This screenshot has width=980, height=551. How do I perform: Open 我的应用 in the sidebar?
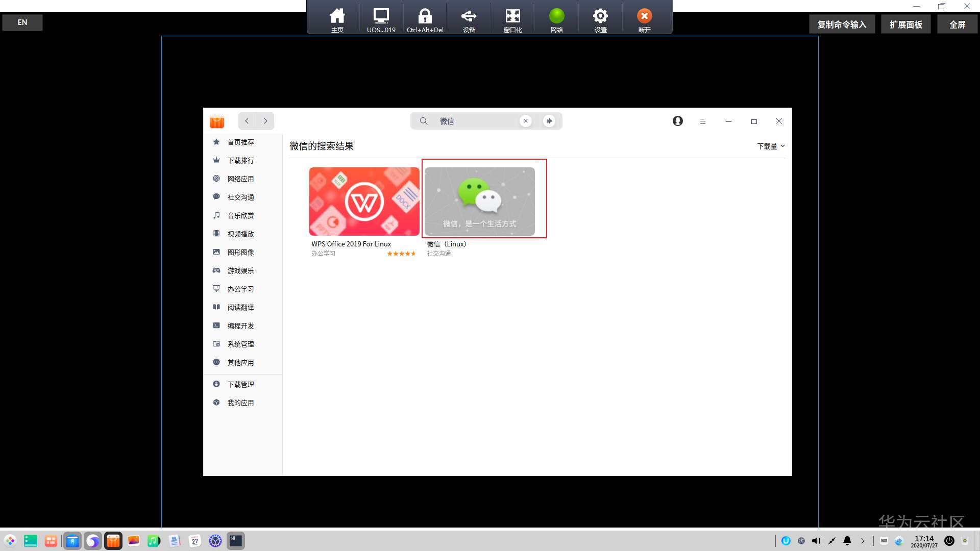240,403
